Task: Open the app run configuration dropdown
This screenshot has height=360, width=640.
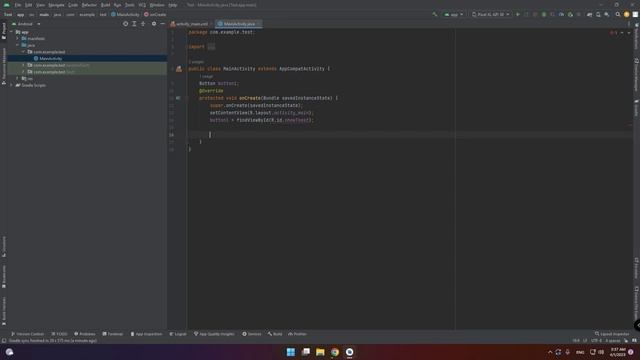Action: pos(454,14)
